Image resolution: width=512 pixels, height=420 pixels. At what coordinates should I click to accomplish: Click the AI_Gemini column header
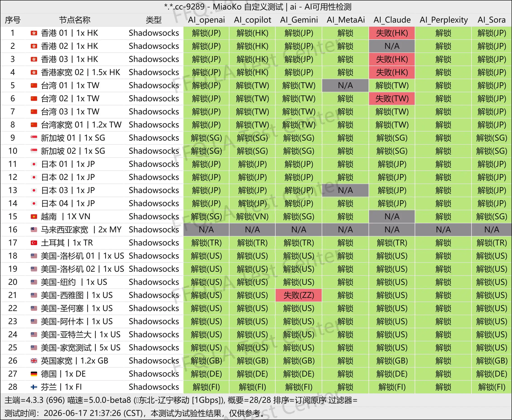tap(299, 20)
